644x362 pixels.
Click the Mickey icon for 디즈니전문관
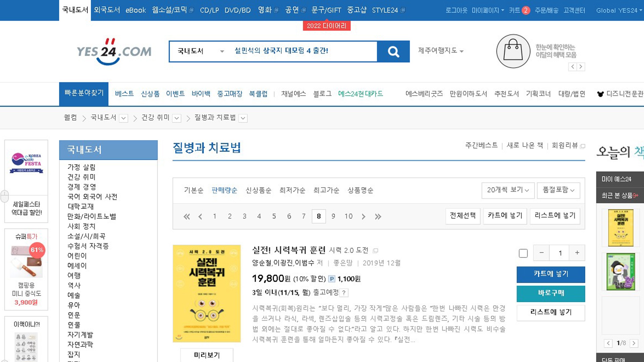click(x=600, y=94)
